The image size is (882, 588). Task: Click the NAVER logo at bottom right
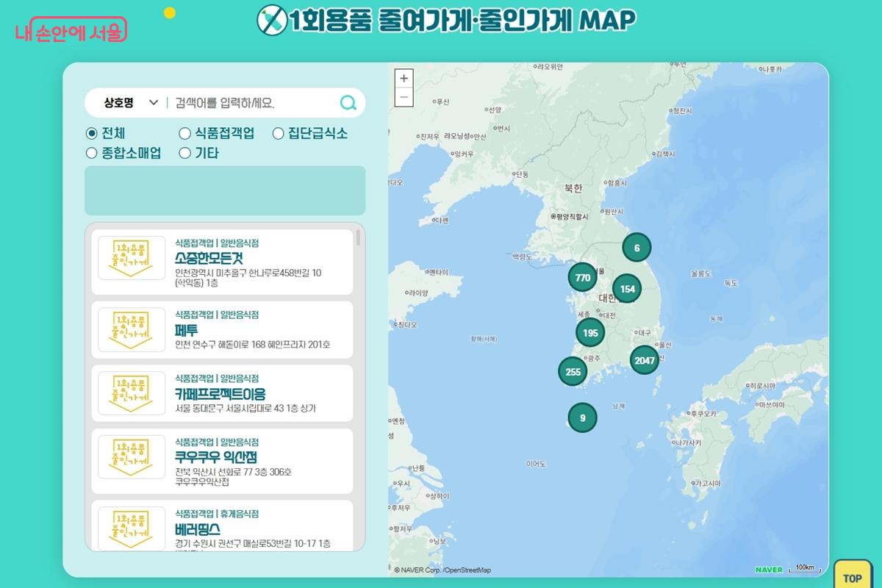click(768, 570)
